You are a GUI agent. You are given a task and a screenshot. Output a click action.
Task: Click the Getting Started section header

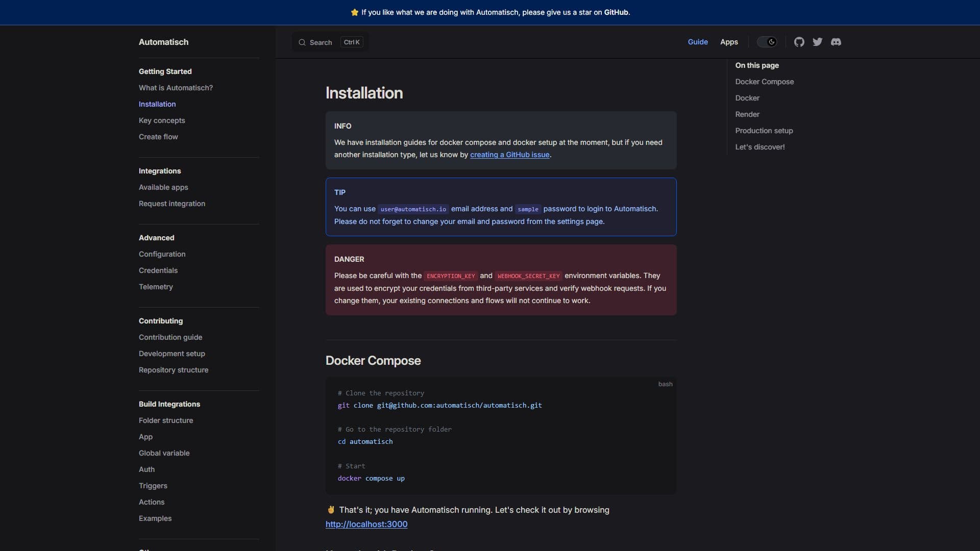165,71
